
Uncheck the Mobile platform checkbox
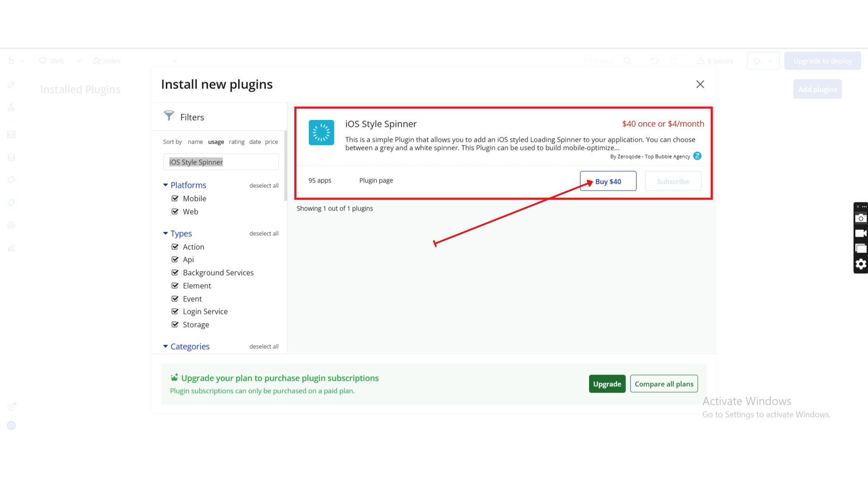(175, 198)
